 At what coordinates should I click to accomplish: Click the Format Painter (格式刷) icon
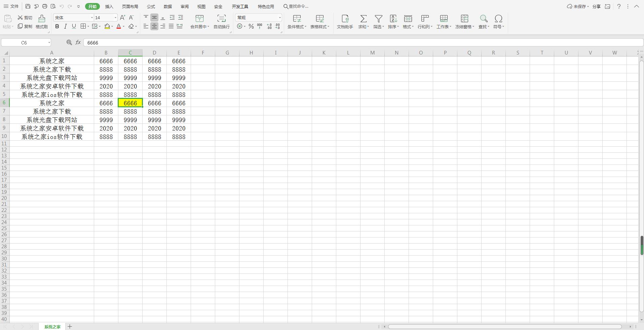42,19
